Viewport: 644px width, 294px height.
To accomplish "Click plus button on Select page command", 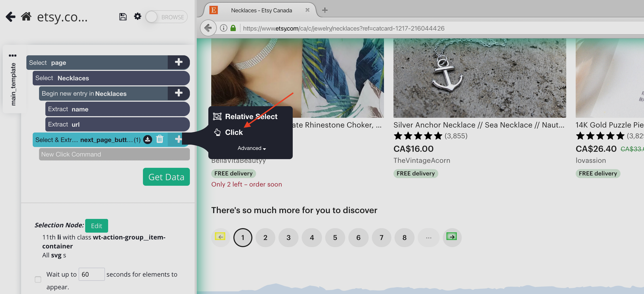I will [179, 62].
